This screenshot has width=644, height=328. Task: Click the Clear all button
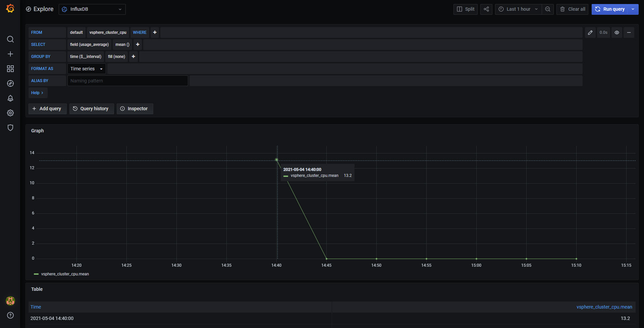pyautogui.click(x=573, y=9)
